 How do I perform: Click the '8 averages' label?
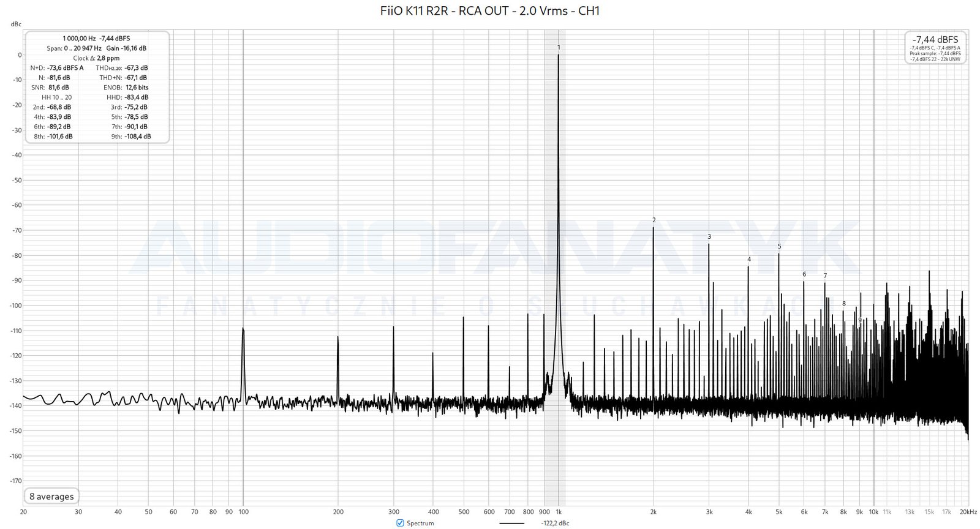(51, 497)
